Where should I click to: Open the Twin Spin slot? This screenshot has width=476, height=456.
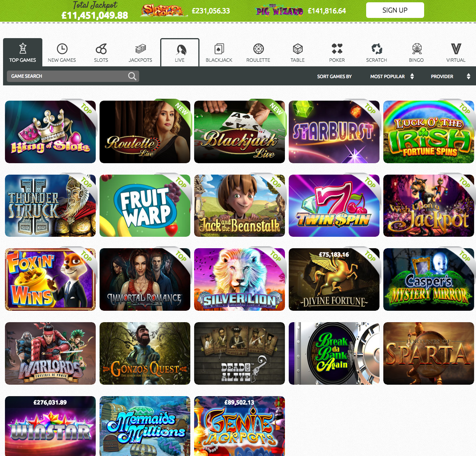(x=334, y=206)
